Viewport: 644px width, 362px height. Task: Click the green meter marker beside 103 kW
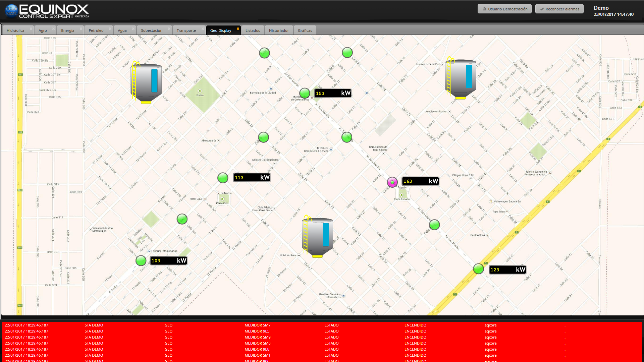coord(141,260)
